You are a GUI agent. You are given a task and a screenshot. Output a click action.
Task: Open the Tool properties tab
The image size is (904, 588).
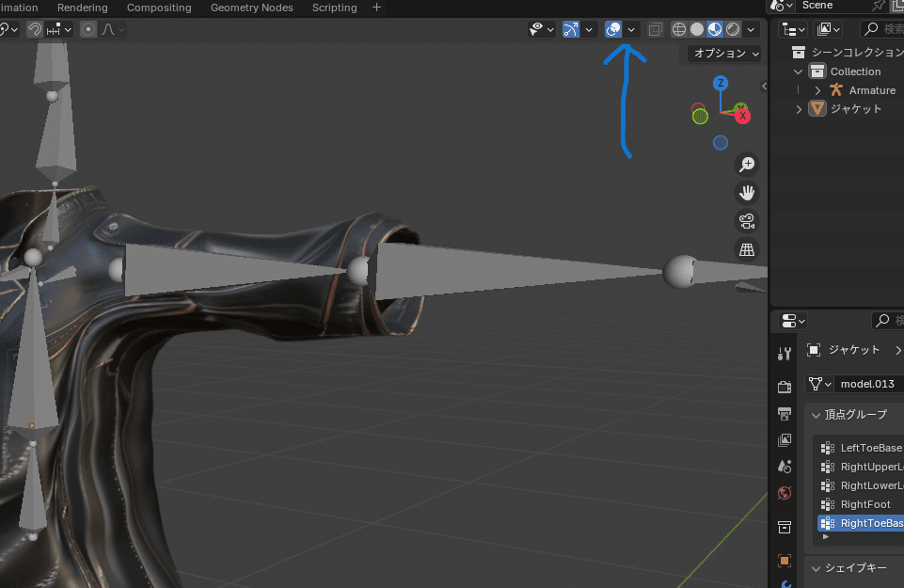pyautogui.click(x=785, y=354)
